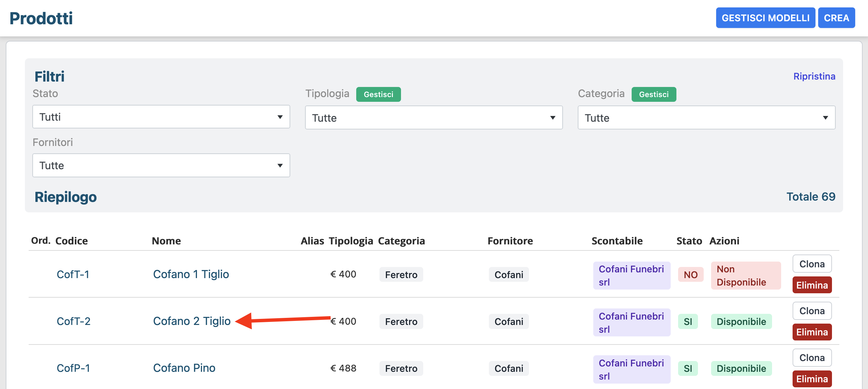This screenshot has height=389, width=868.
Task: Open product code CofT-1
Action: coord(73,274)
